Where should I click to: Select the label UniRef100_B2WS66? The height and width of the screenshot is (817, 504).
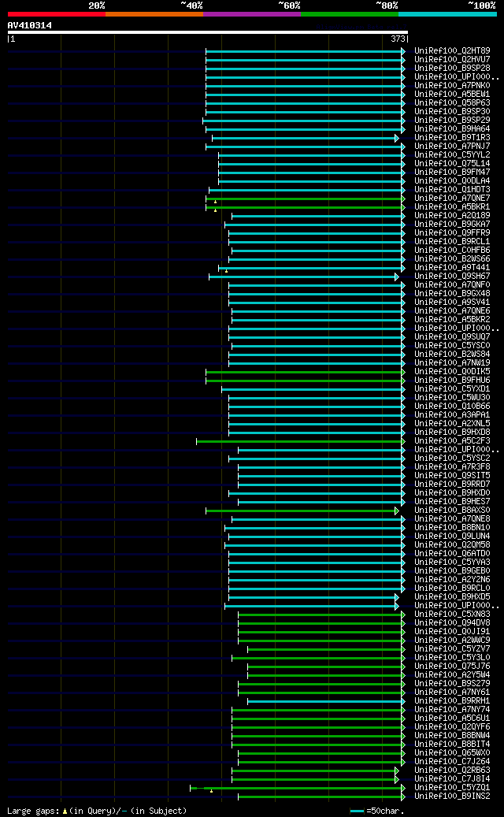click(452, 259)
